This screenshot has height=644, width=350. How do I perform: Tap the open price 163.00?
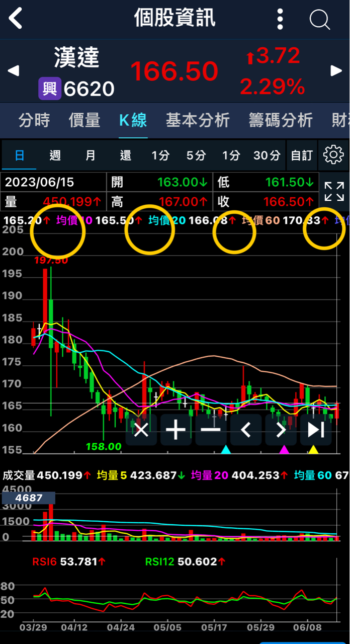point(182,182)
